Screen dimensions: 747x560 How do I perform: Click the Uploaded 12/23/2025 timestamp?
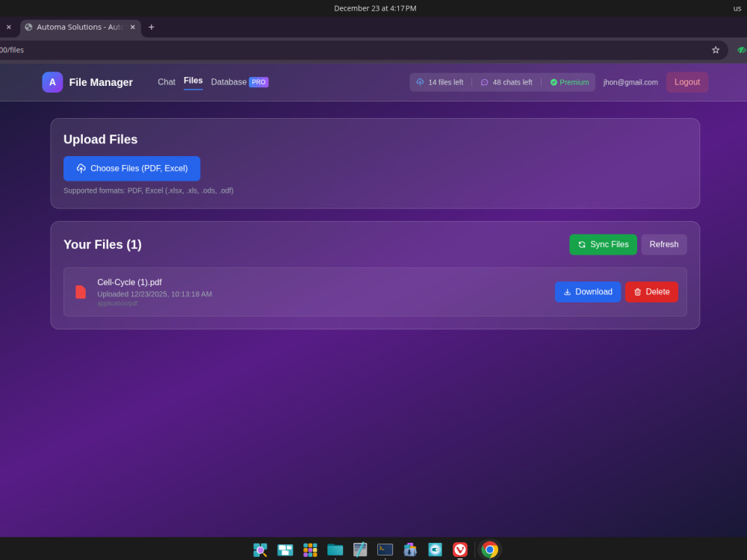(155, 294)
